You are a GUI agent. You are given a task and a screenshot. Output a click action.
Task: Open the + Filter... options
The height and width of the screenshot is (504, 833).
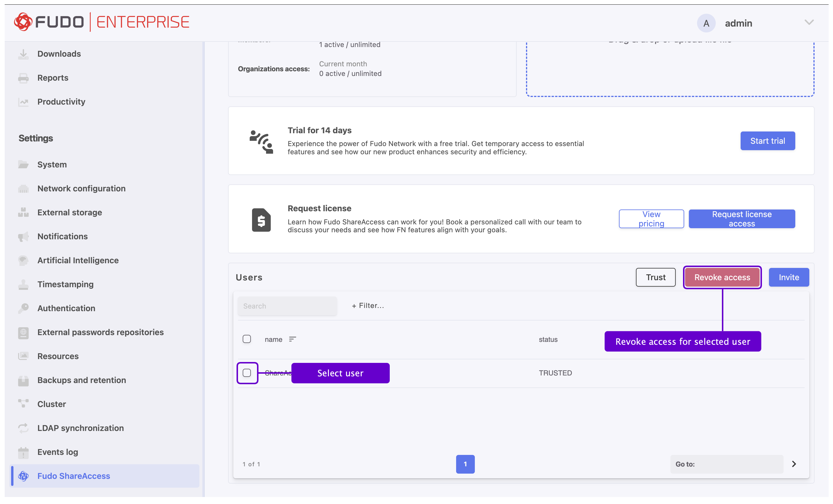[x=368, y=306]
